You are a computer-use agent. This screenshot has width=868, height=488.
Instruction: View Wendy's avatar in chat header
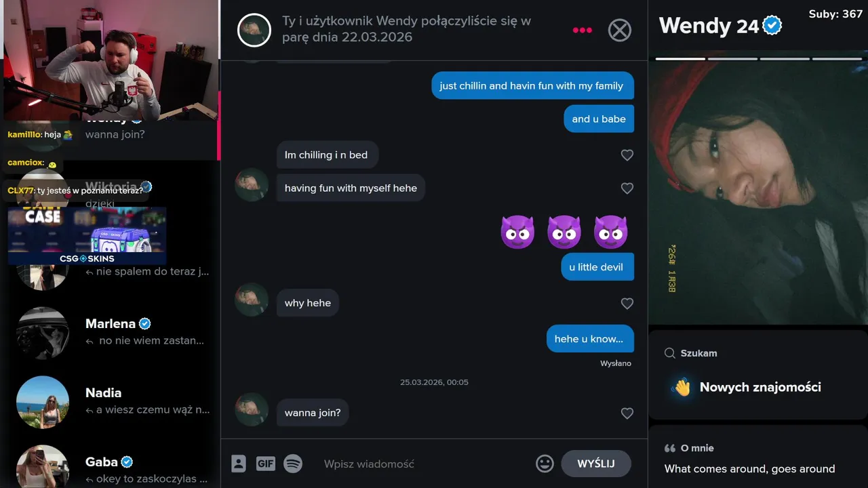tap(254, 30)
